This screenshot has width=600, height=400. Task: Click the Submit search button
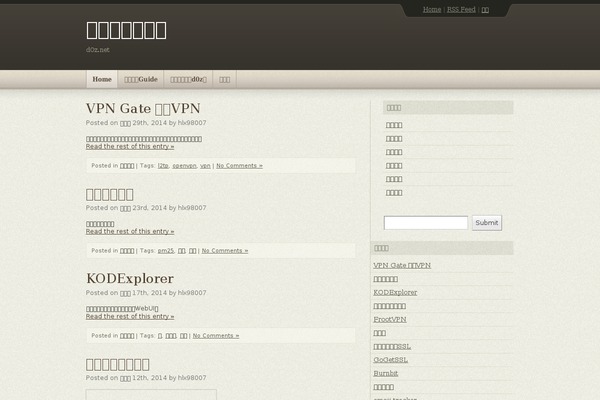pyautogui.click(x=487, y=223)
